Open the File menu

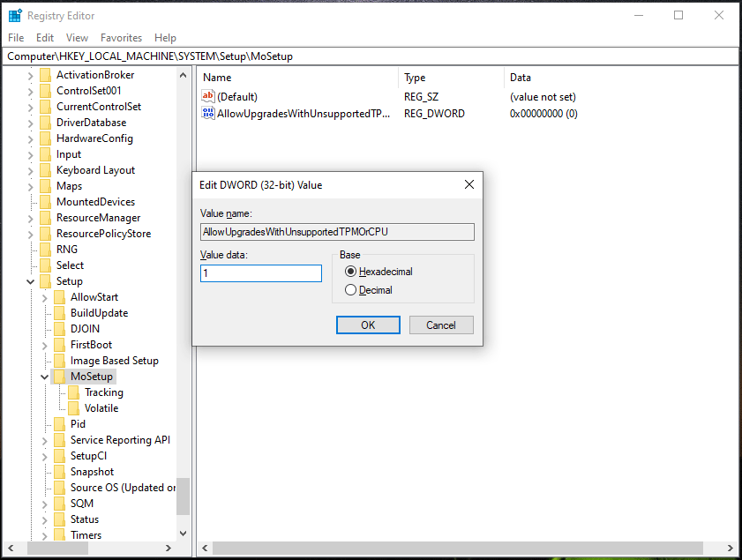16,37
